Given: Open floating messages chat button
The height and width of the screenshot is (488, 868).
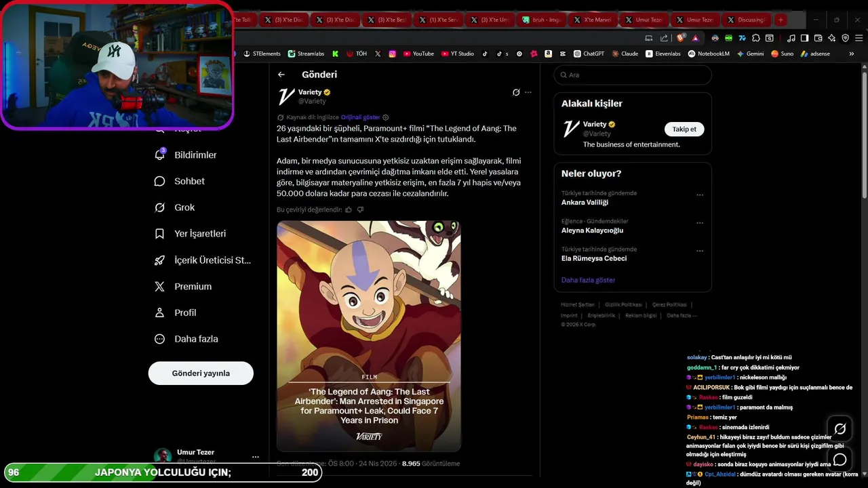Looking at the screenshot, I should click(840, 460).
